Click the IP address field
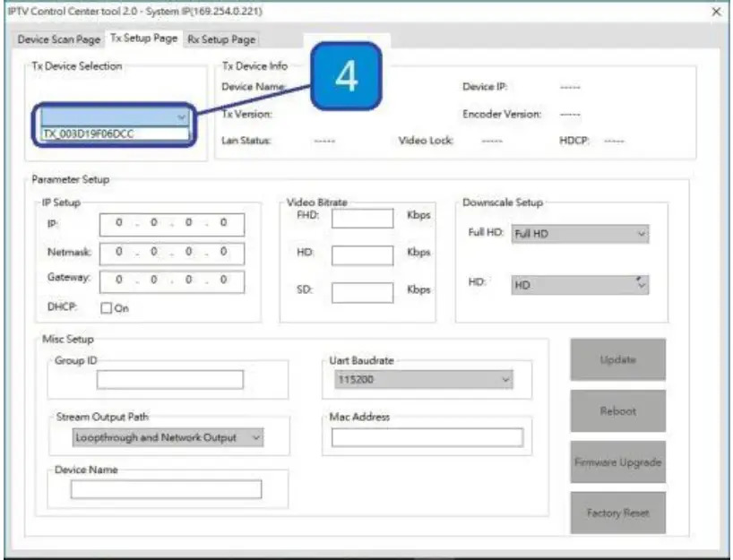The width and height of the screenshot is (733, 560). 171,224
